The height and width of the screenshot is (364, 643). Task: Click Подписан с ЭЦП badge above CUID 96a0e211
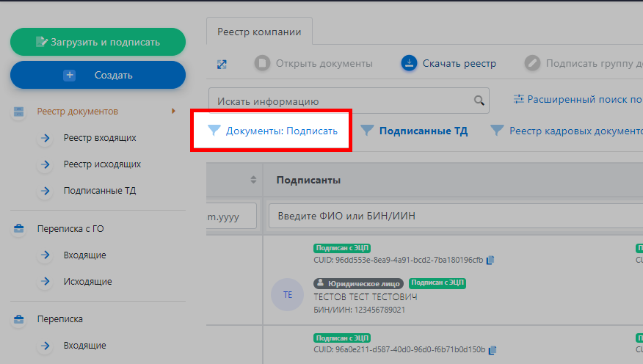[342, 338]
